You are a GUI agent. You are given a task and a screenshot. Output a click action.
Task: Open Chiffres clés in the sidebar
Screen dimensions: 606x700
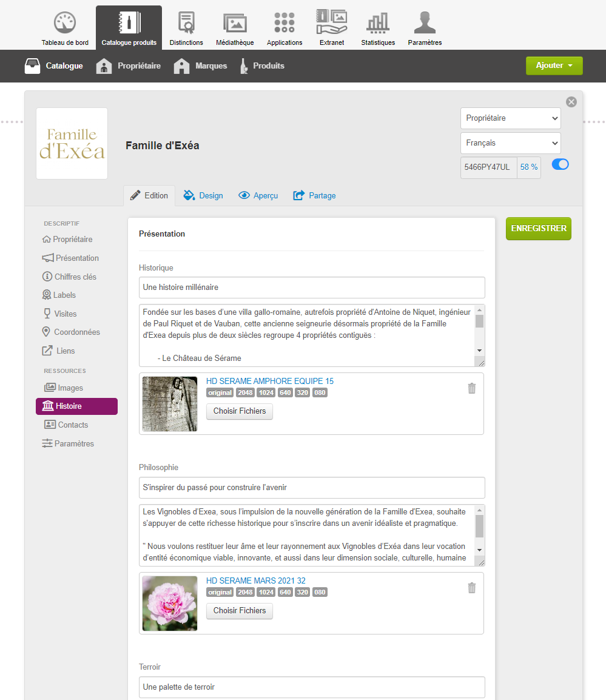point(69,277)
